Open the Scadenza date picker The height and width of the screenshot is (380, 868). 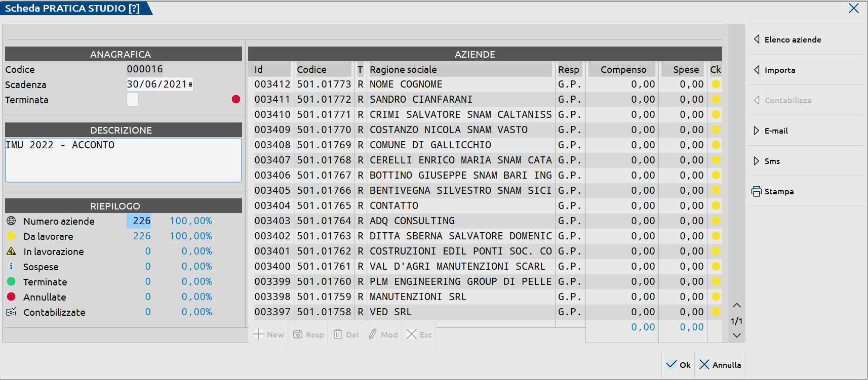click(x=190, y=85)
